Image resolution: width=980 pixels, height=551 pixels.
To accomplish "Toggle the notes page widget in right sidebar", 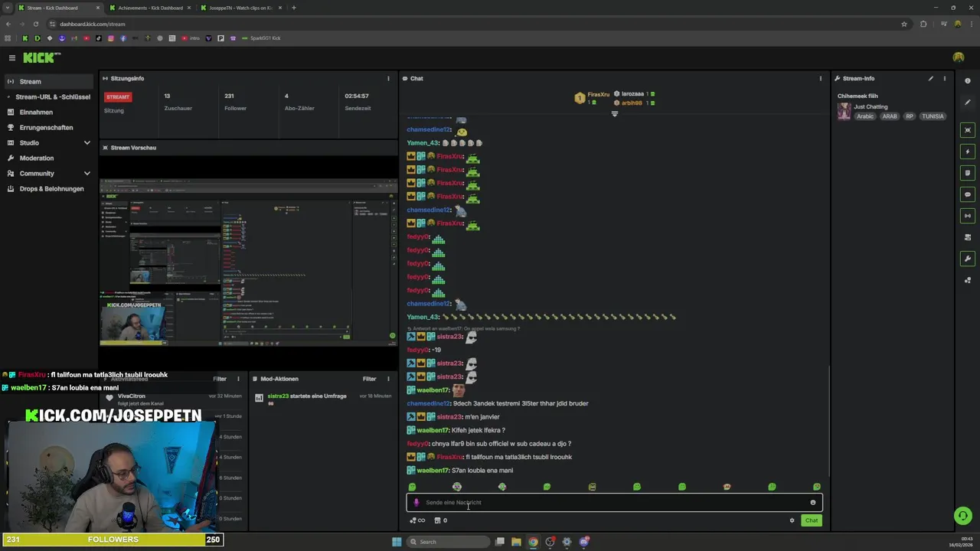I will [968, 173].
